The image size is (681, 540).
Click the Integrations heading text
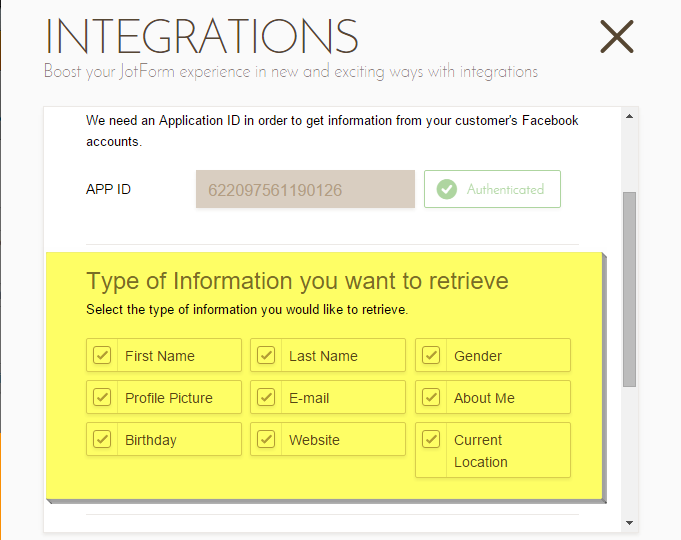click(202, 37)
